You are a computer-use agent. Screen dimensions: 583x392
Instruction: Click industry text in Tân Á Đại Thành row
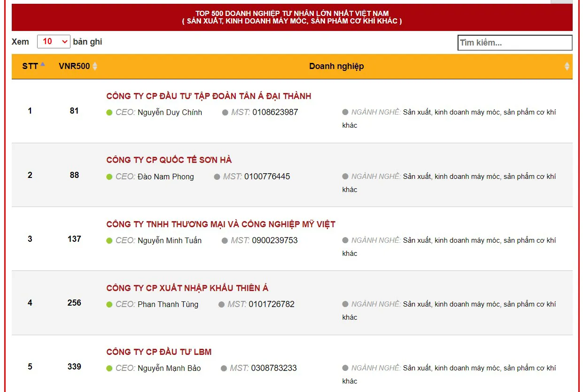[x=449, y=119]
